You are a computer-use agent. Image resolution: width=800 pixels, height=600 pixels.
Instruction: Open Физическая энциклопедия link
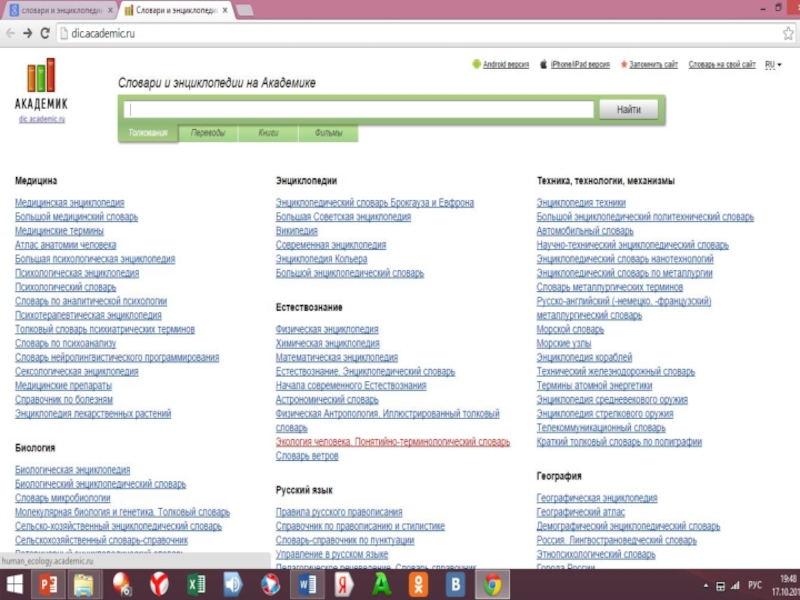(327, 329)
